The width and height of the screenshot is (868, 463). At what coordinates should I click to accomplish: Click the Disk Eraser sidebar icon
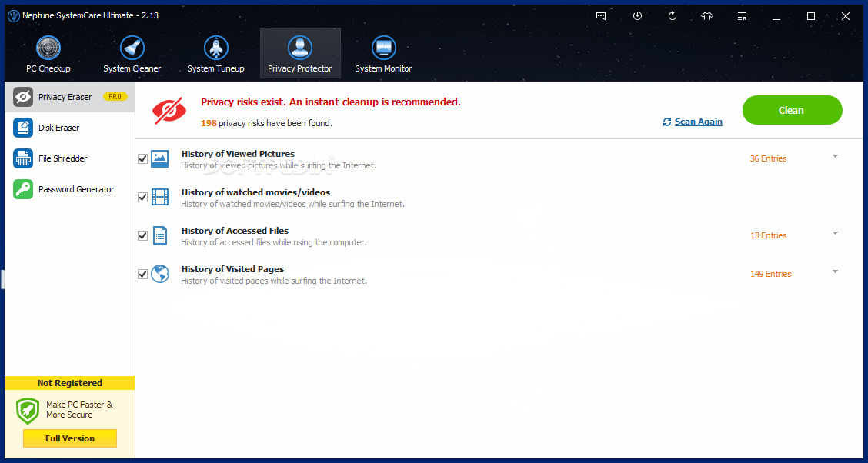(23, 128)
